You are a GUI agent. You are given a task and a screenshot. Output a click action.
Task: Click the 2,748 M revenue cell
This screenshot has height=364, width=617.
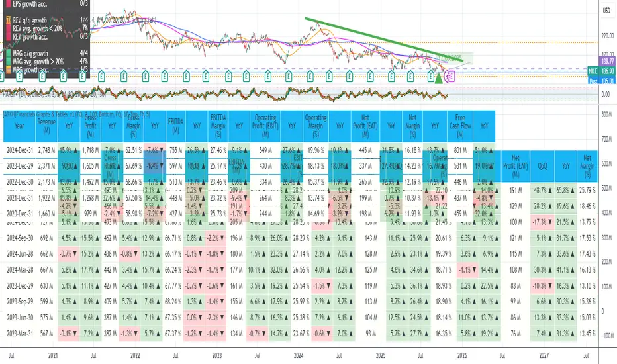click(x=46, y=150)
